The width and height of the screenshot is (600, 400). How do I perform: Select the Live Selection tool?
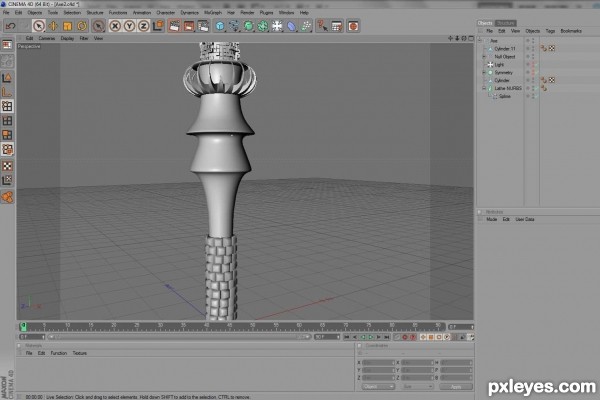coord(38,26)
